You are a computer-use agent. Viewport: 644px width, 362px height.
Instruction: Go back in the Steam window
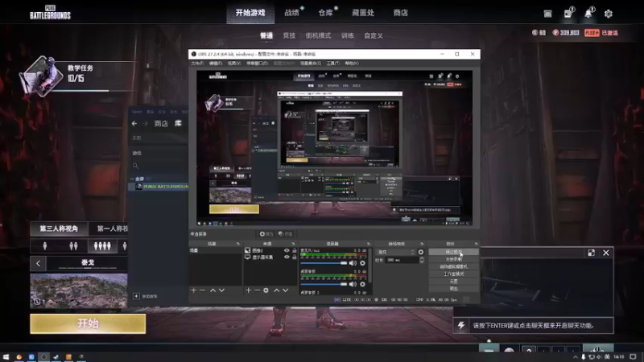134,124
